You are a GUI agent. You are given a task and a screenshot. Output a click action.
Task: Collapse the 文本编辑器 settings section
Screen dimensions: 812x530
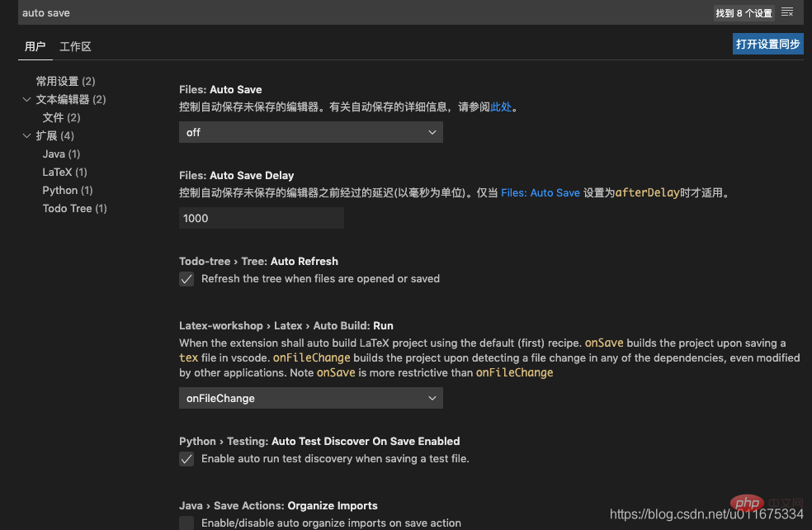(27, 99)
